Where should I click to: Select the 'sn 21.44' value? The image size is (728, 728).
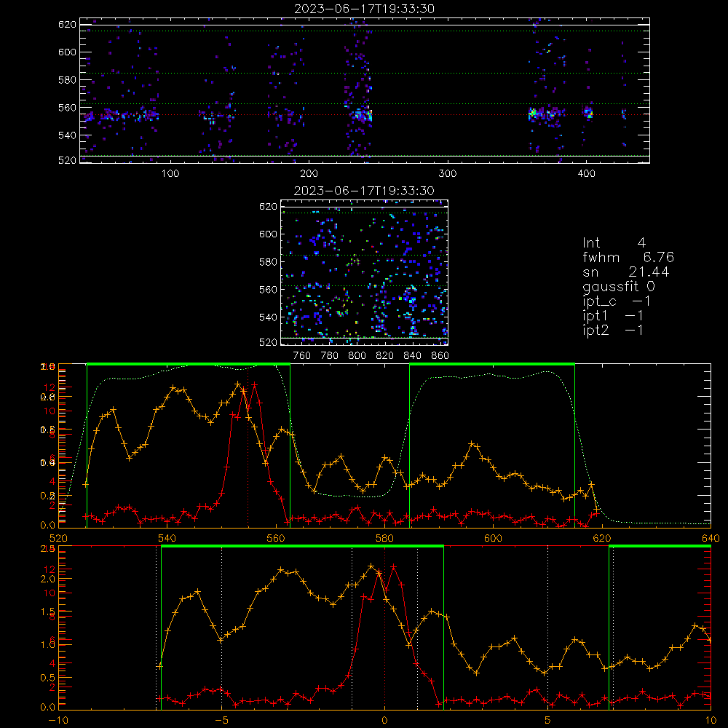[x=625, y=272]
